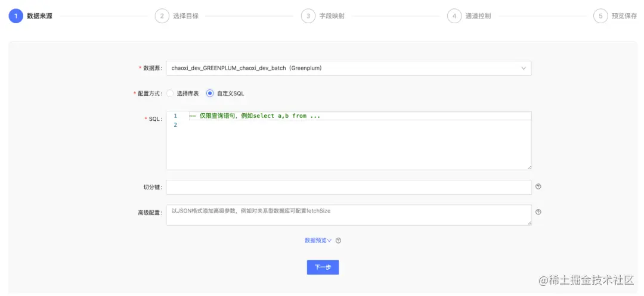644x296 pixels.
Task: Select the 自定义SQL radio option
Action: pyautogui.click(x=210, y=94)
